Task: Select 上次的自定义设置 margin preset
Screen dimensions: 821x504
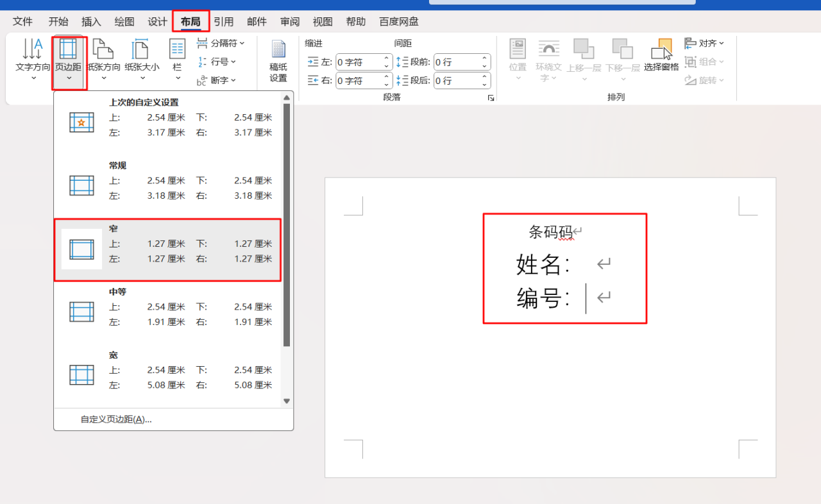Action: [168, 122]
